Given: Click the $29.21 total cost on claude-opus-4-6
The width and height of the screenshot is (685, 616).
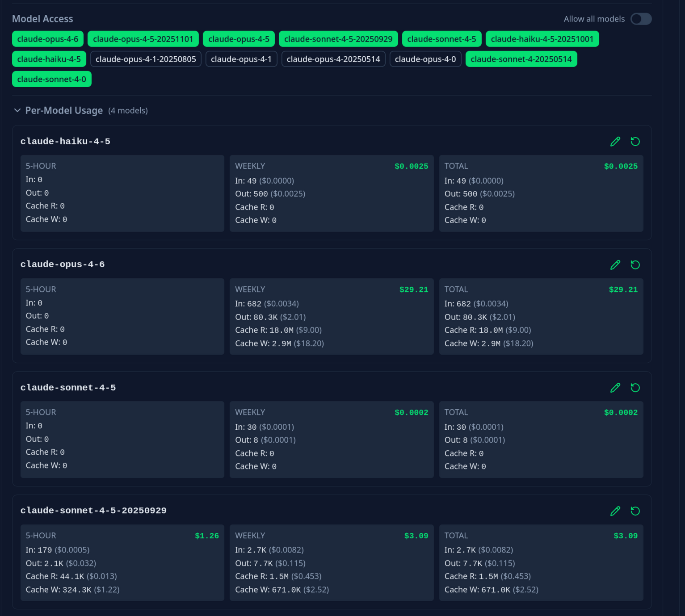Looking at the screenshot, I should [623, 289].
